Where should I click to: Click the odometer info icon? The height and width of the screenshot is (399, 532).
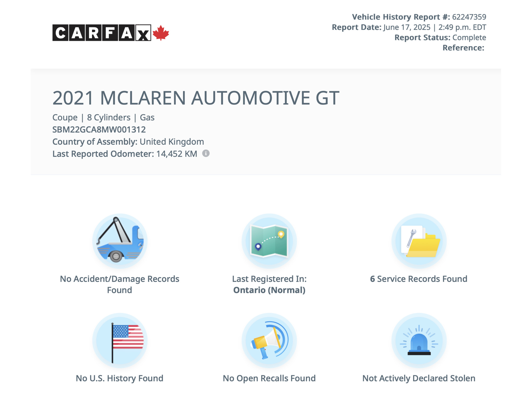pyautogui.click(x=206, y=154)
